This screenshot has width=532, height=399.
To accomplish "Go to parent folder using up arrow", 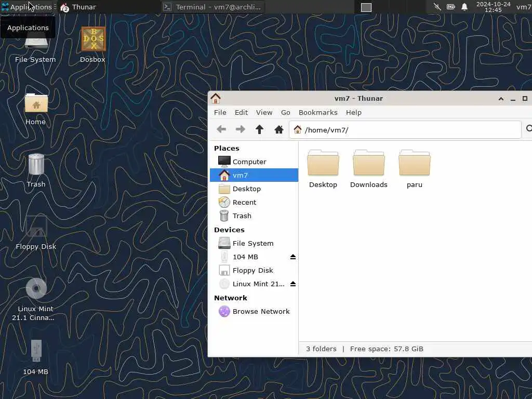I will pyautogui.click(x=260, y=129).
